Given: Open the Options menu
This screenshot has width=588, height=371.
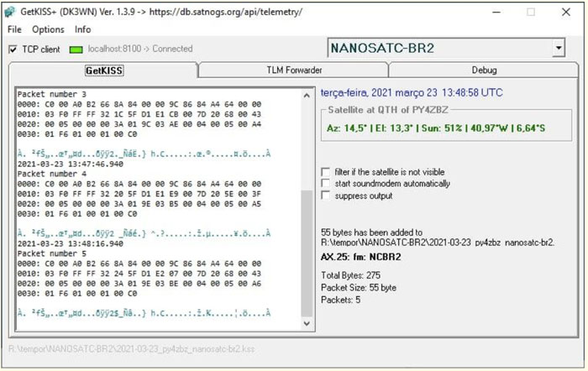Looking at the screenshot, I should pyautogui.click(x=48, y=29).
